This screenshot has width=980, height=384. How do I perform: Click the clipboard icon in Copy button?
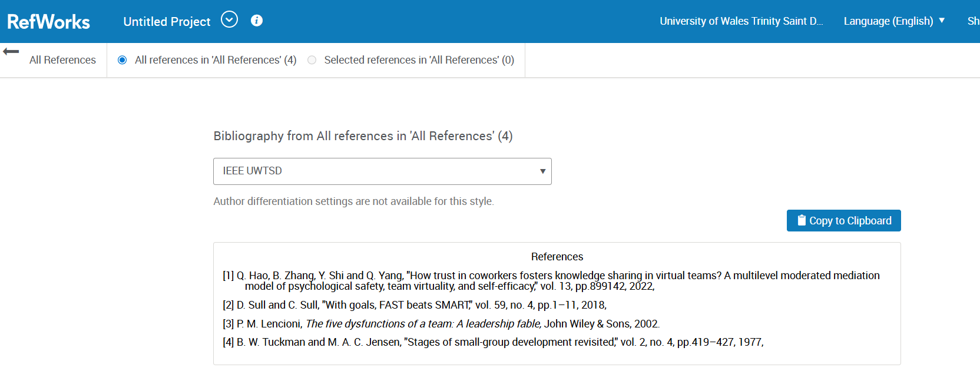pyautogui.click(x=802, y=220)
